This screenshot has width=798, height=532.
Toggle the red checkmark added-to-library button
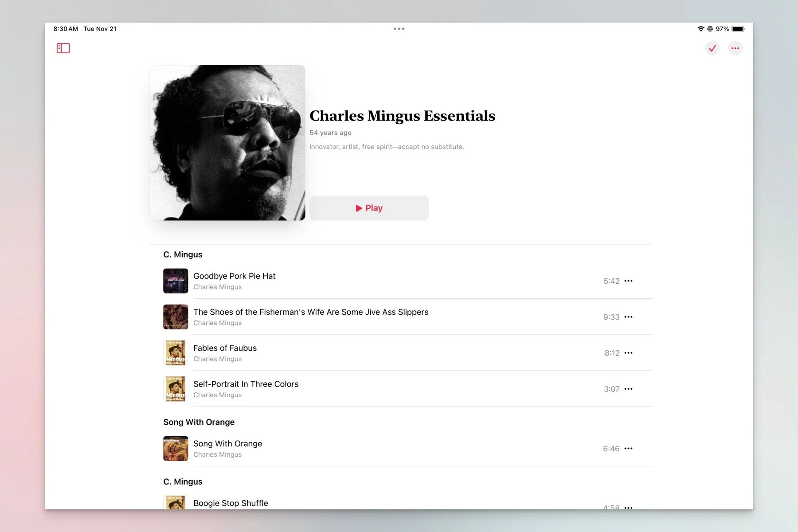pyautogui.click(x=712, y=48)
